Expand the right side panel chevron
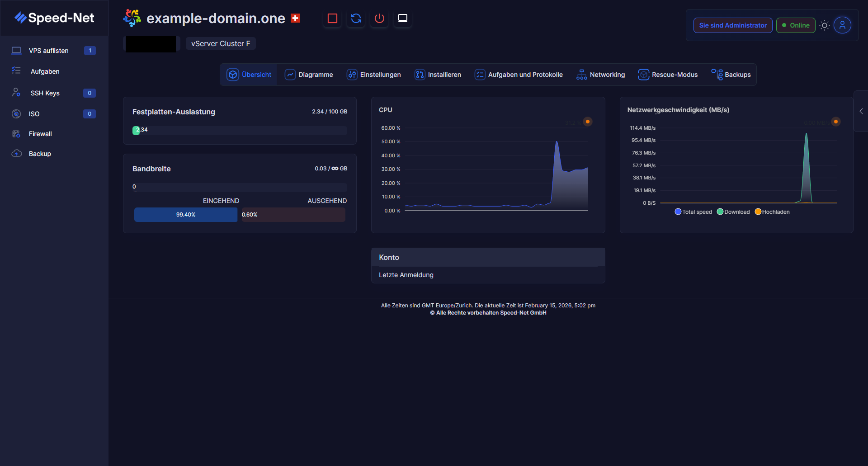868x466 pixels. (x=861, y=111)
